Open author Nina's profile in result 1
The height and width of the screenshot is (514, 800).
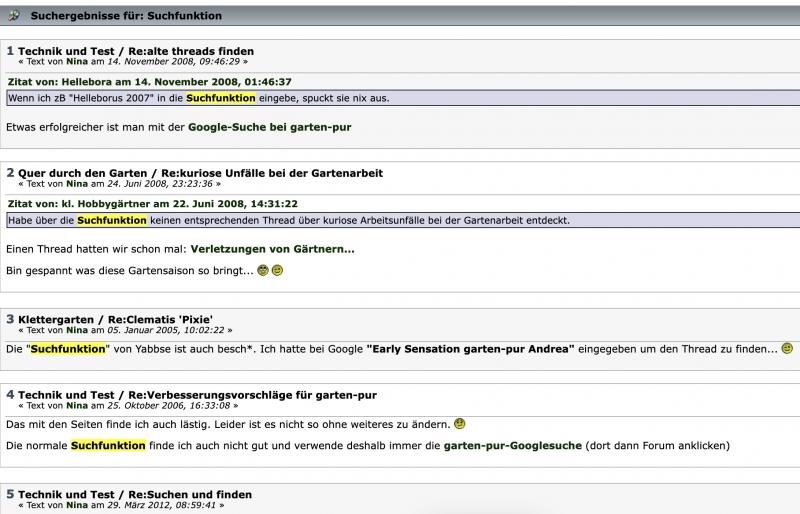click(77, 61)
